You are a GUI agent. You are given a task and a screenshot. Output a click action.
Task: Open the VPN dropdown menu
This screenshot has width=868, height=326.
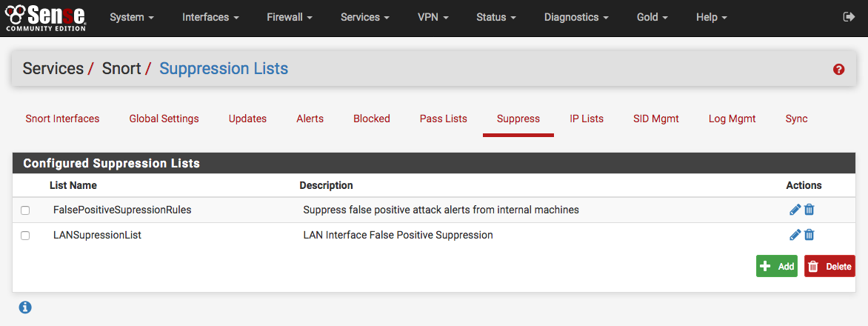[433, 17]
